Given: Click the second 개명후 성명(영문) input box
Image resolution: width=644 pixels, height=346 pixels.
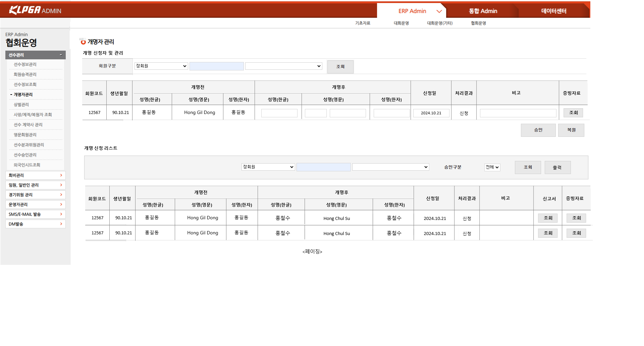Looking at the screenshot, I should [348, 113].
